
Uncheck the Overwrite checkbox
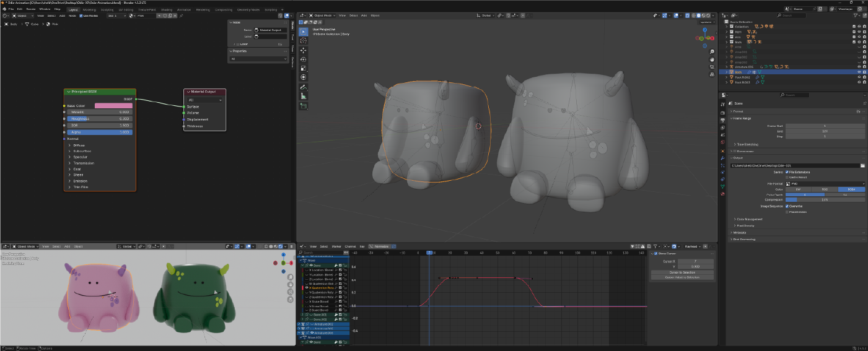pyautogui.click(x=787, y=206)
